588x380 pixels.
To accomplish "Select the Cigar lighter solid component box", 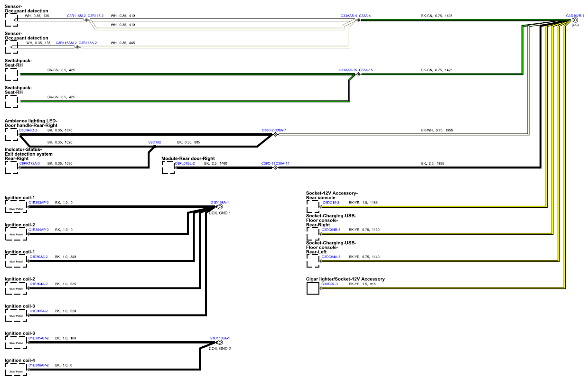I will tap(313, 288).
